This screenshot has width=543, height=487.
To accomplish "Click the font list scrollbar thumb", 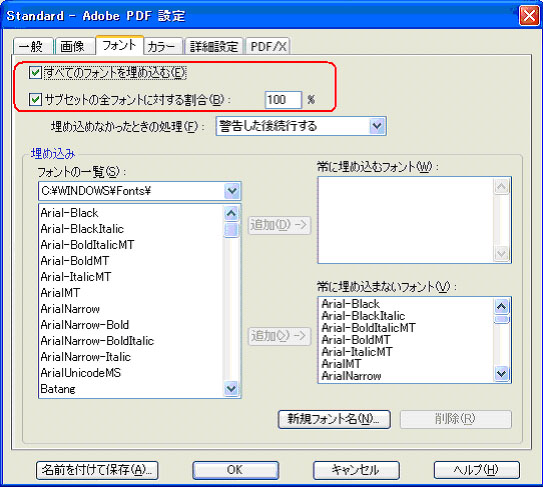I will coord(231,230).
